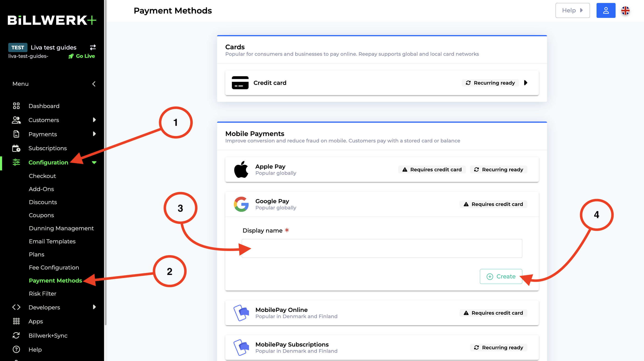Open the MobilePay Online row title
This screenshot has width=644, height=361.
[x=281, y=310]
